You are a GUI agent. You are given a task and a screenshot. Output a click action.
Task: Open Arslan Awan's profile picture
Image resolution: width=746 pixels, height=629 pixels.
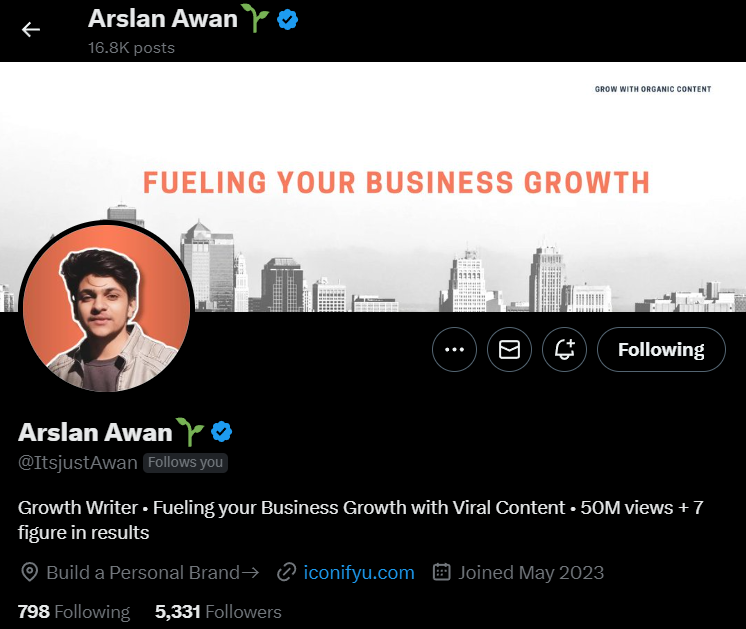(x=107, y=308)
